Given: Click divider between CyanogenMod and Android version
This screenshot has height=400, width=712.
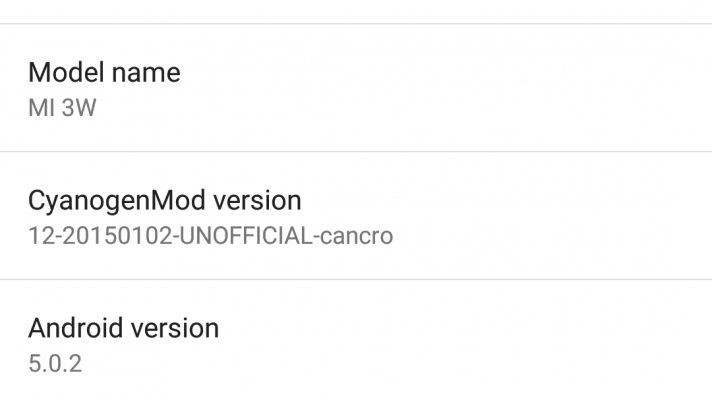Looking at the screenshot, I should click(x=356, y=280).
